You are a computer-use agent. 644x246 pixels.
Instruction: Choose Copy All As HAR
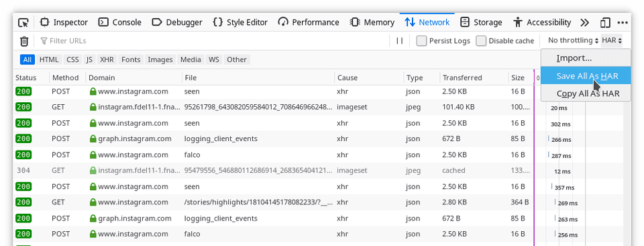(x=586, y=94)
